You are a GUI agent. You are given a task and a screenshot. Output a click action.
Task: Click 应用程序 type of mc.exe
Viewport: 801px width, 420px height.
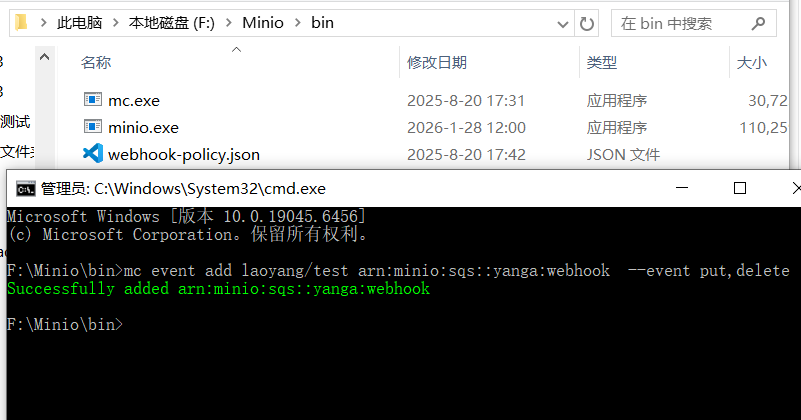click(x=617, y=101)
